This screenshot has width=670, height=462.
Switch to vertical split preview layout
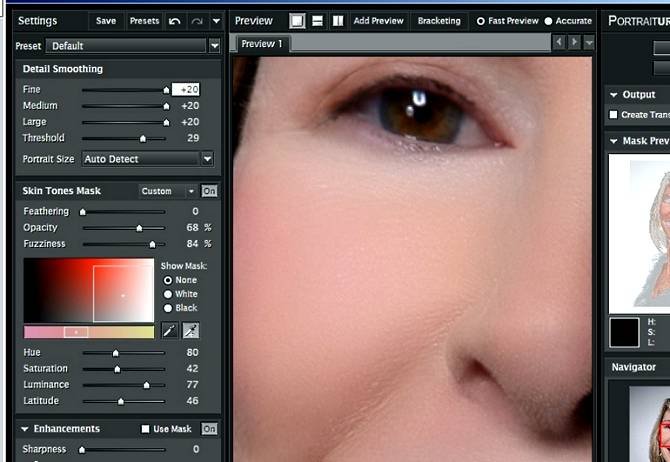pyautogui.click(x=338, y=21)
